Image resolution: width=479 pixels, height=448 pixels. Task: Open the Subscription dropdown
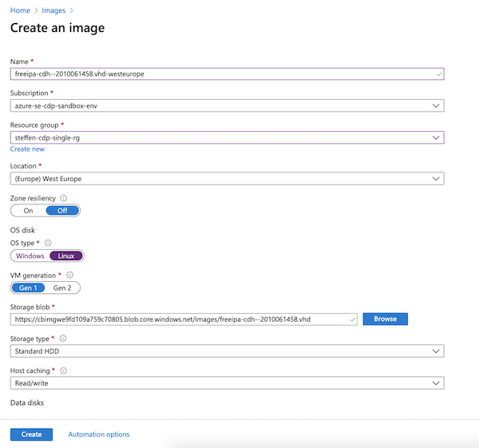click(x=227, y=105)
